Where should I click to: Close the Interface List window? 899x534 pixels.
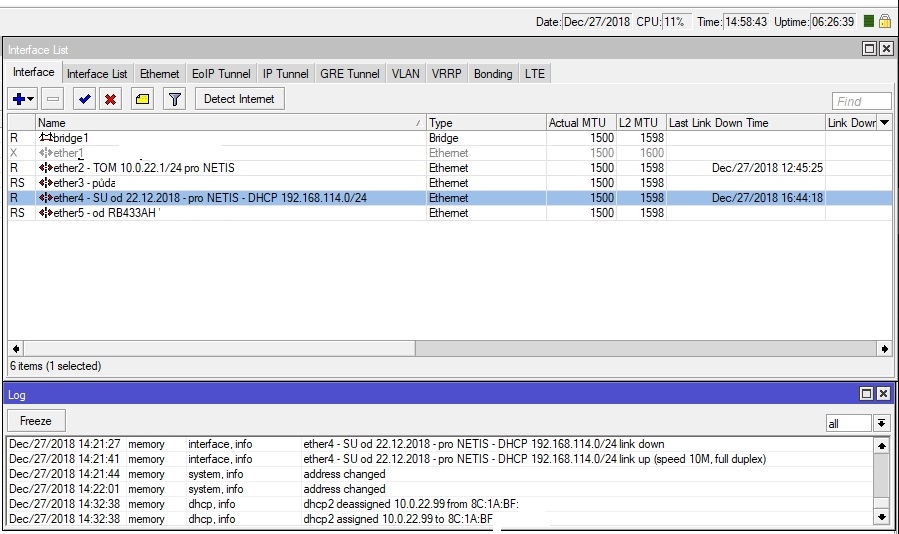click(886, 49)
